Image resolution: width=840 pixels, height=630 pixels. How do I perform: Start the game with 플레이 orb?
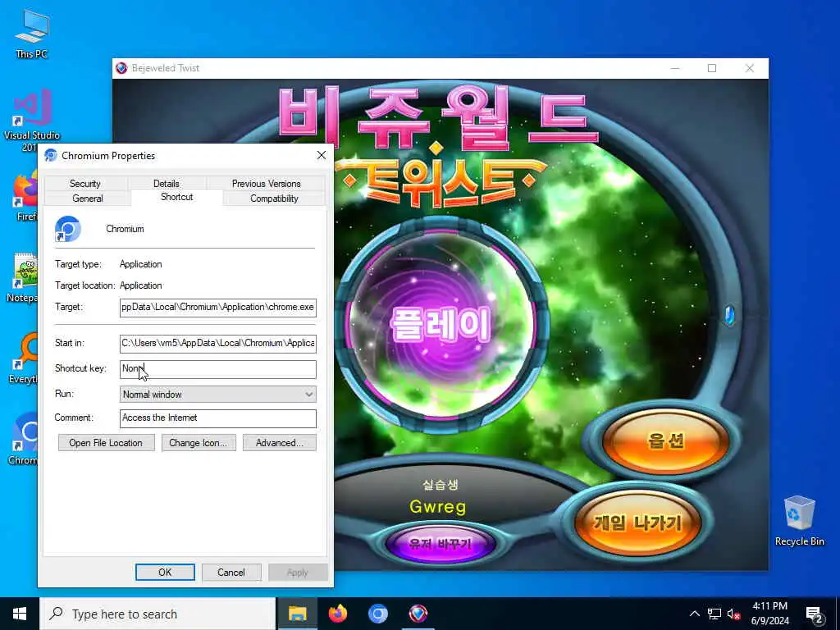(x=441, y=325)
